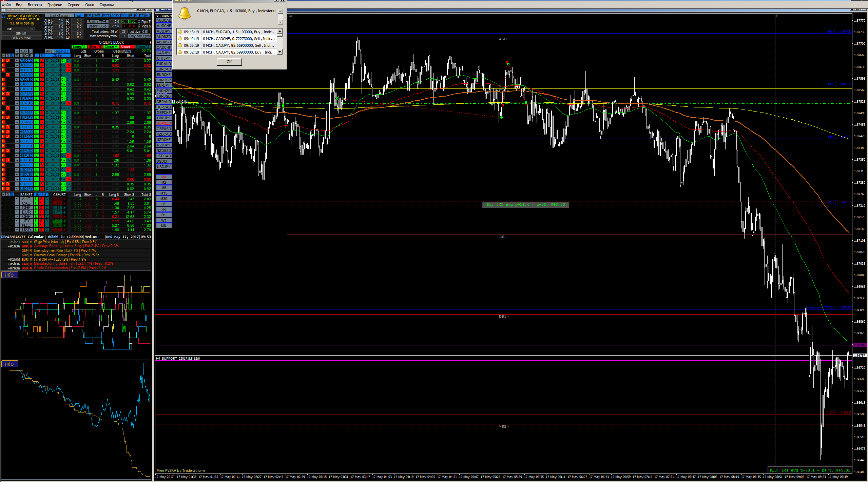
Task: Expand the lower info panel
Action: (9, 364)
